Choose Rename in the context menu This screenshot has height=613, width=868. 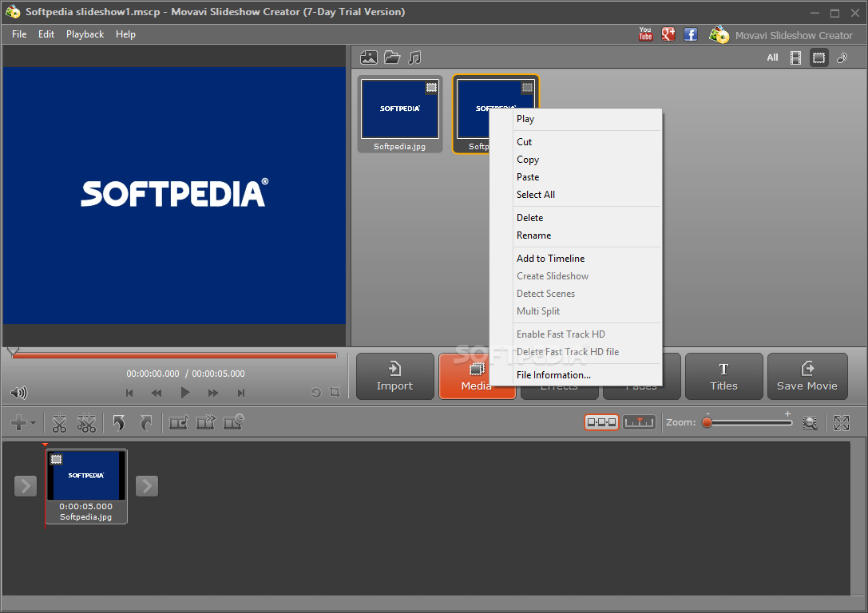coord(576,235)
